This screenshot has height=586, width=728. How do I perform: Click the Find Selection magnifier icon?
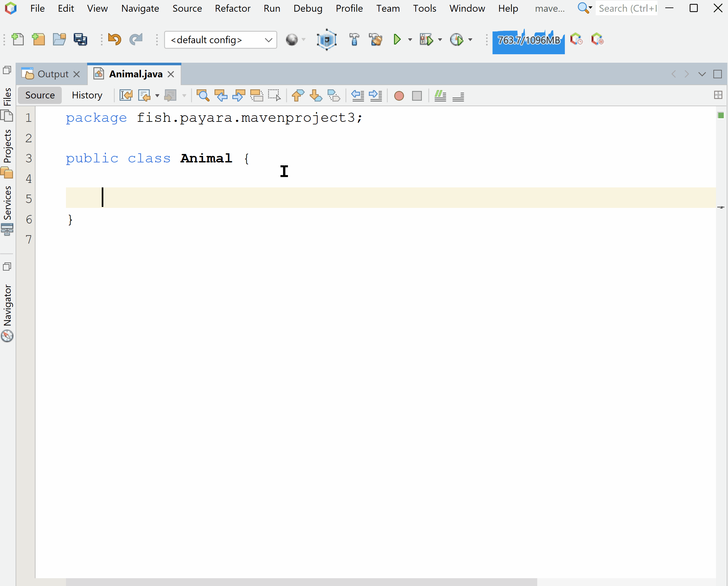[x=202, y=96]
